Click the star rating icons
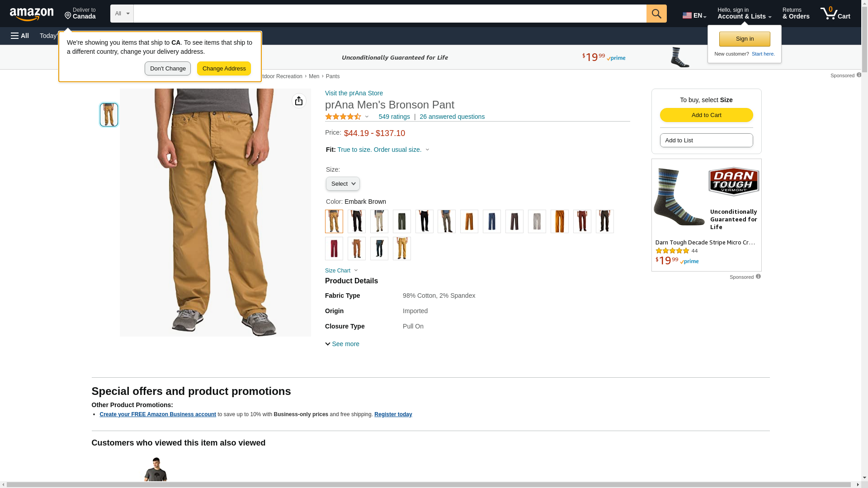The width and height of the screenshot is (868, 488). click(343, 117)
